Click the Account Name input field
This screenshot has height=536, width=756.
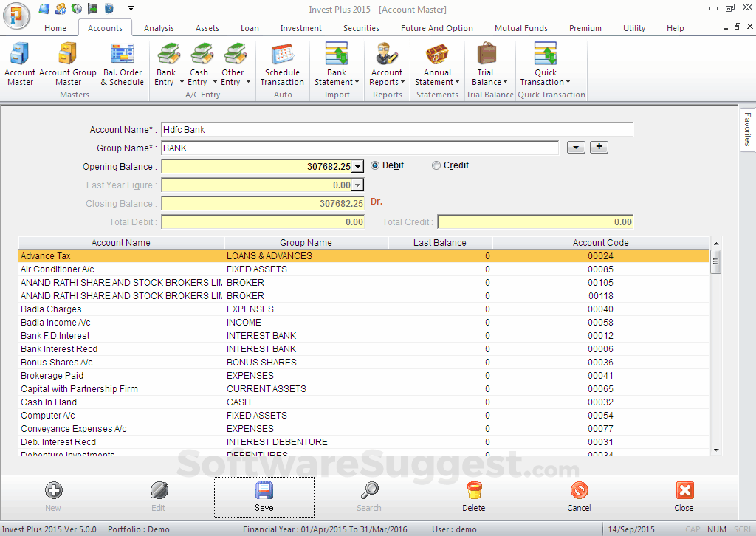396,130
